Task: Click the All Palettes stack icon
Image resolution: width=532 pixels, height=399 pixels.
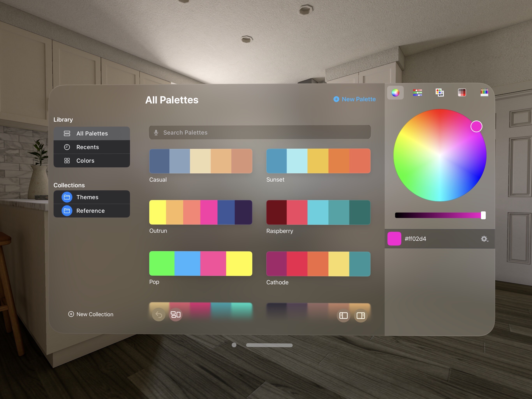Action: (67, 133)
